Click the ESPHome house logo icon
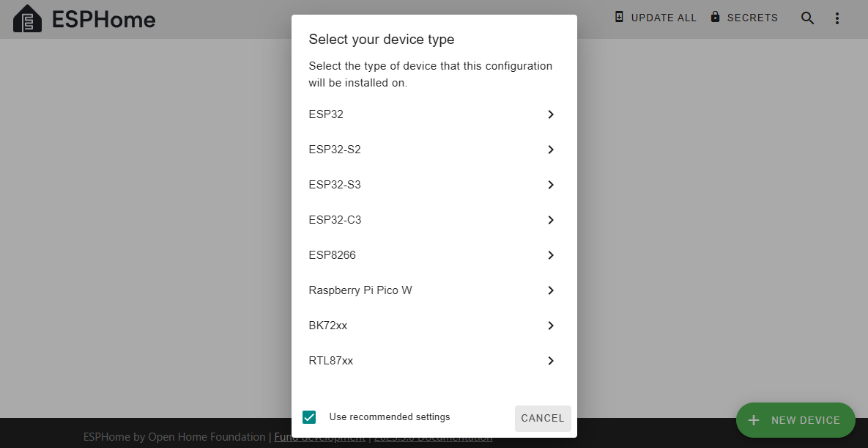This screenshot has height=448, width=868. (x=28, y=19)
